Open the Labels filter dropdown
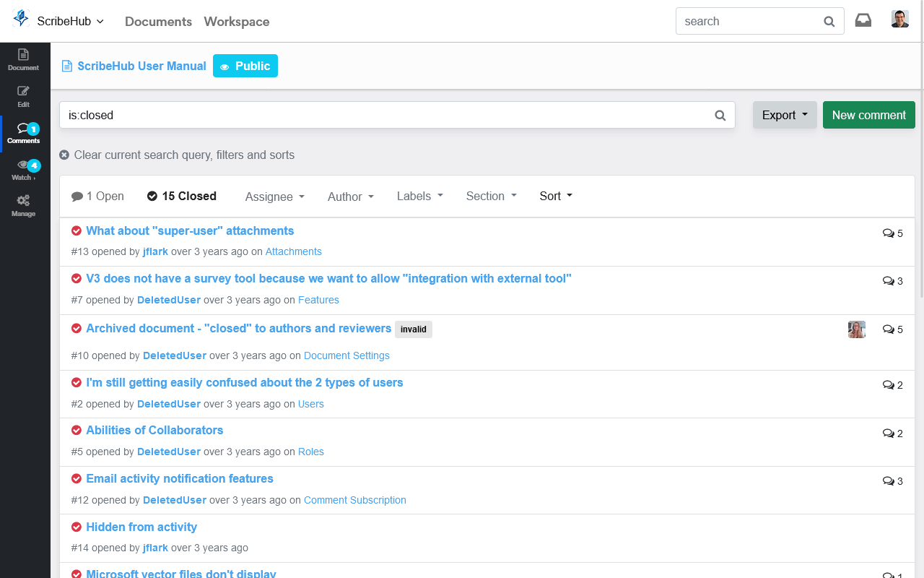Image resolution: width=924 pixels, height=578 pixels. [x=420, y=197]
